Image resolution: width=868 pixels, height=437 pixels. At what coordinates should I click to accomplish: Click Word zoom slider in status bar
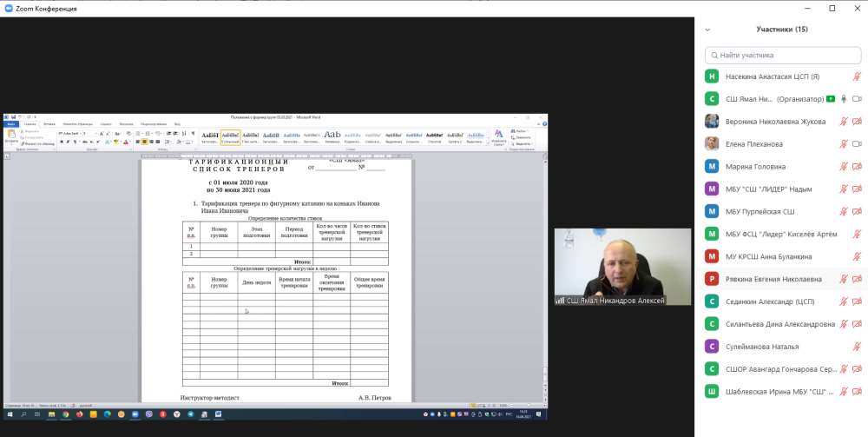coord(522,406)
